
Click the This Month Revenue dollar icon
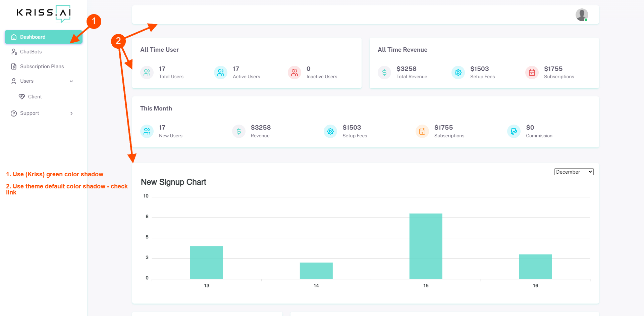coord(239,131)
